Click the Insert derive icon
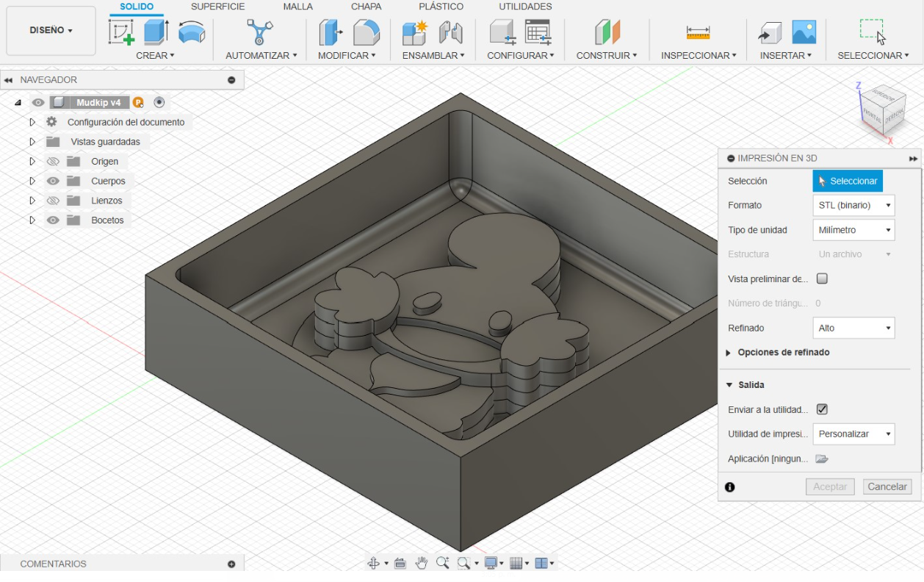Viewport: 924px width, 582px height. [x=769, y=32]
